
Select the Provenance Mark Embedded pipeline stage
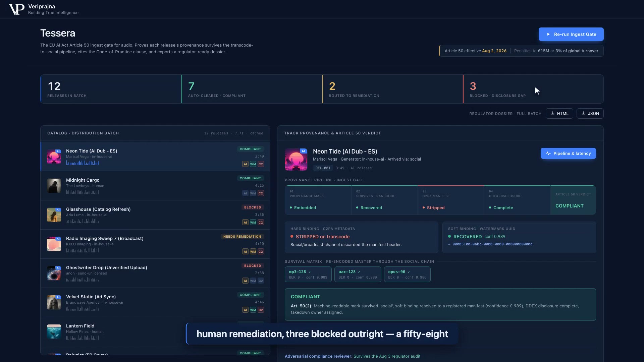(318, 200)
